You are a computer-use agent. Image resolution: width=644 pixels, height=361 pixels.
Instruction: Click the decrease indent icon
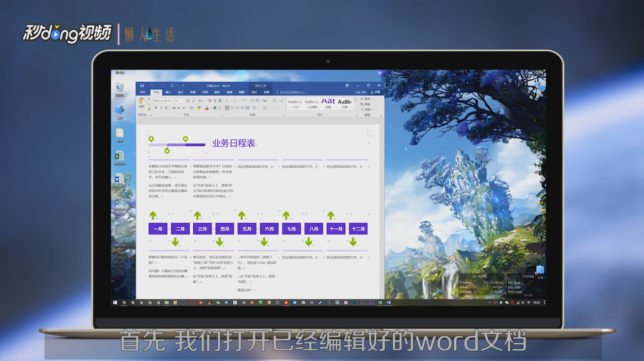click(x=252, y=101)
